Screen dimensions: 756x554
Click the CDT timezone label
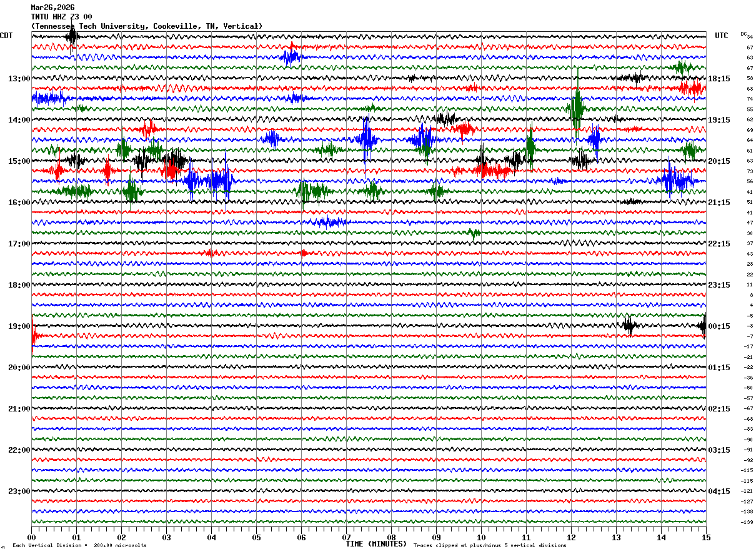pos(6,36)
